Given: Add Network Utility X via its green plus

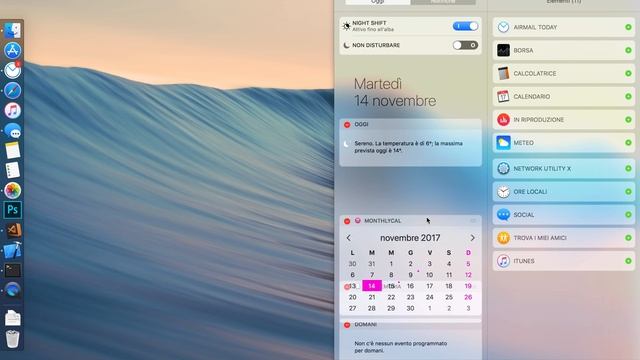Looking at the screenshot, I should pos(628,168).
